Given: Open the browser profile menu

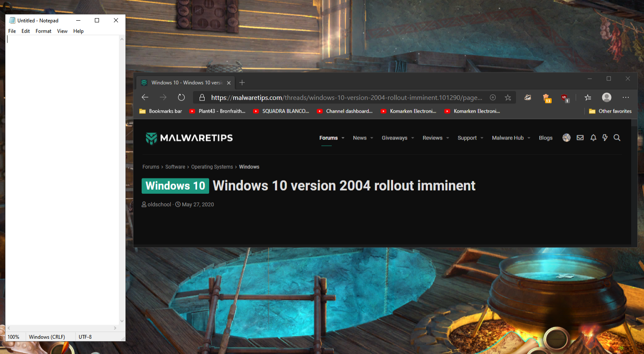Looking at the screenshot, I should click(x=607, y=97).
